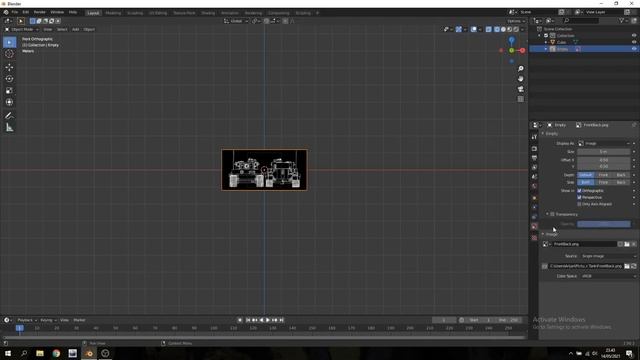
Task: Open the timeline Playback menu
Action: tap(27, 320)
